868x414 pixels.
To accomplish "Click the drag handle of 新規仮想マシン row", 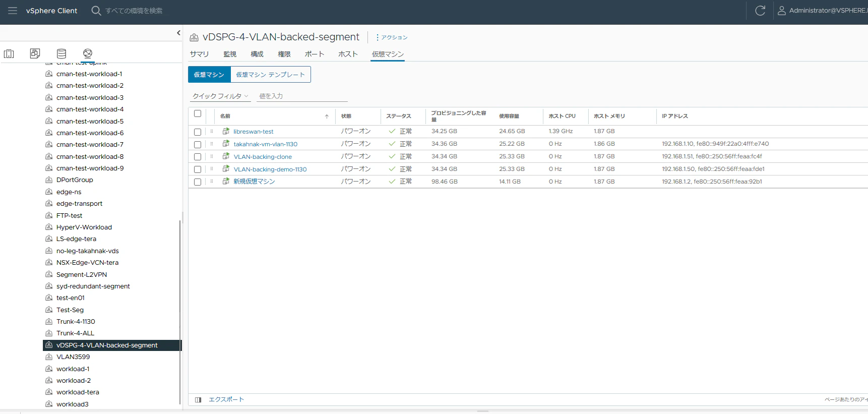I will [212, 182].
